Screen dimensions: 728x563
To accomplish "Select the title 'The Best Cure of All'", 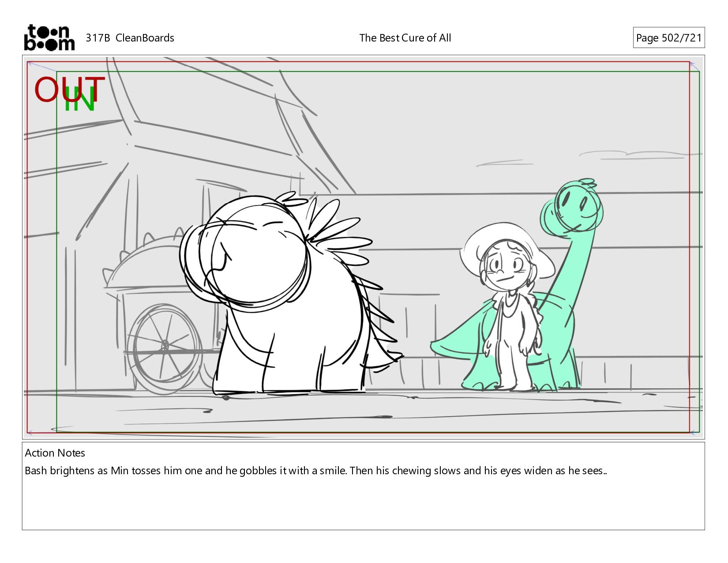I will click(405, 38).
